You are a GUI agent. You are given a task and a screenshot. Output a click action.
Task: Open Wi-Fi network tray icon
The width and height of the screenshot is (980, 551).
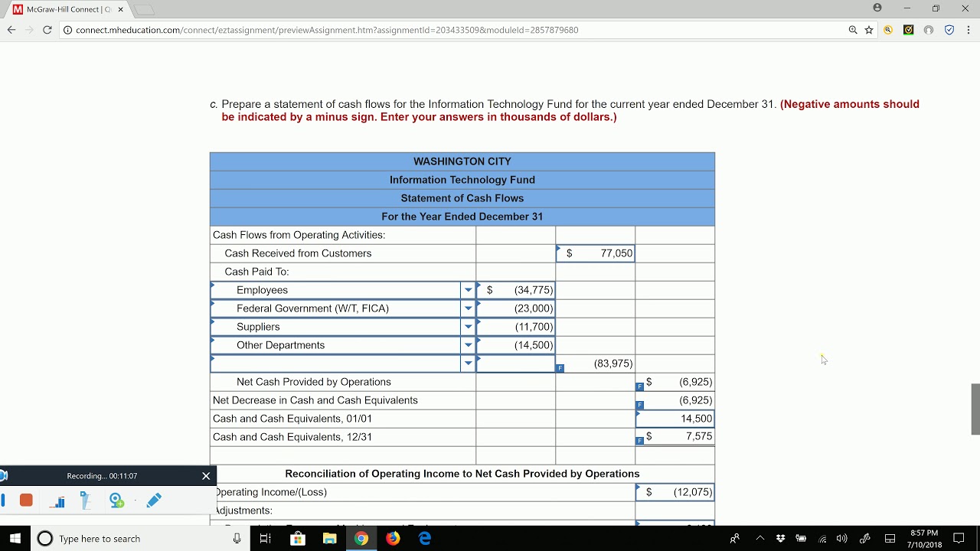[x=822, y=539]
